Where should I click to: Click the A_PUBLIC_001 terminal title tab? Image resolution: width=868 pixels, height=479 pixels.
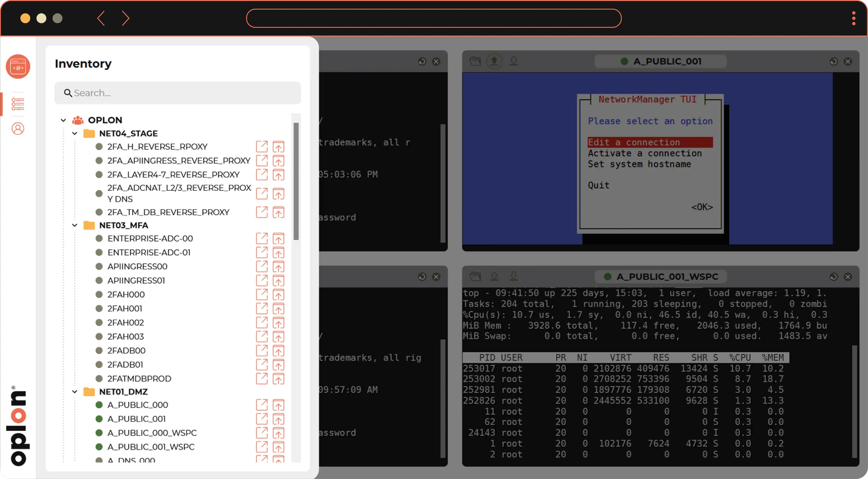click(x=660, y=61)
